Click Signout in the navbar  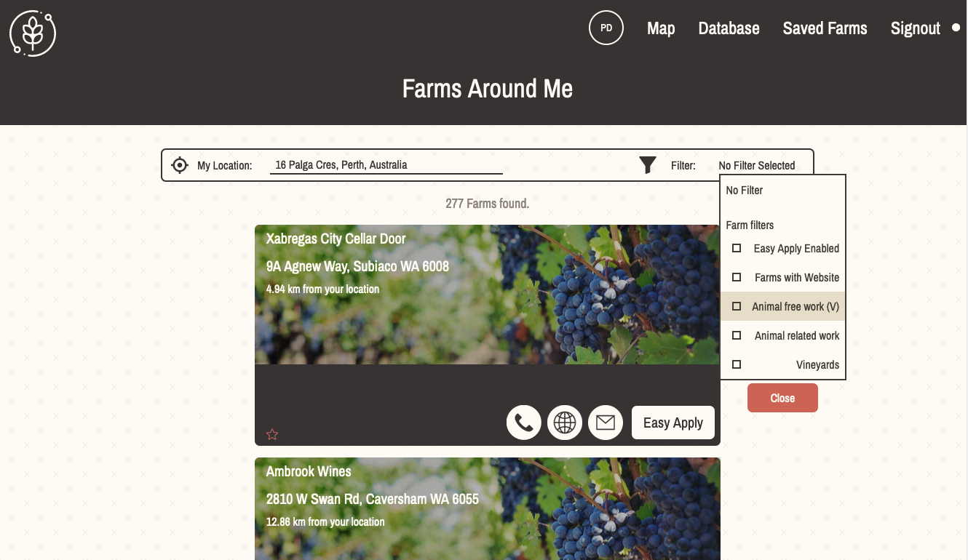pos(916,28)
